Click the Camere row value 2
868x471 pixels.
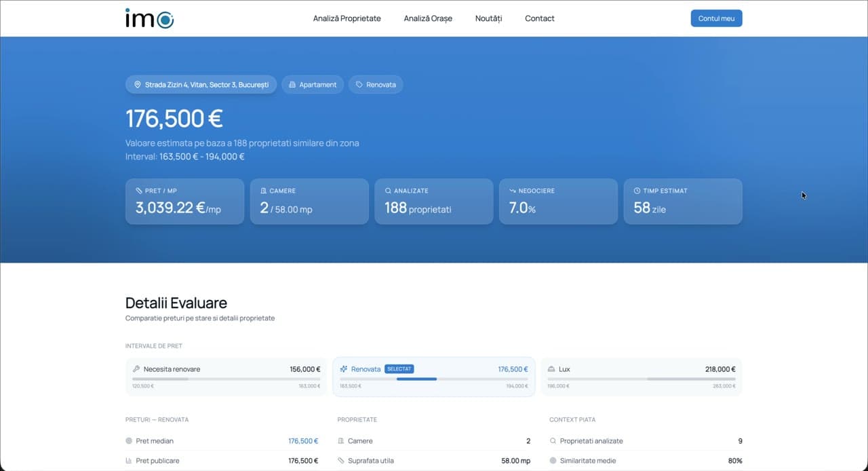528,441
